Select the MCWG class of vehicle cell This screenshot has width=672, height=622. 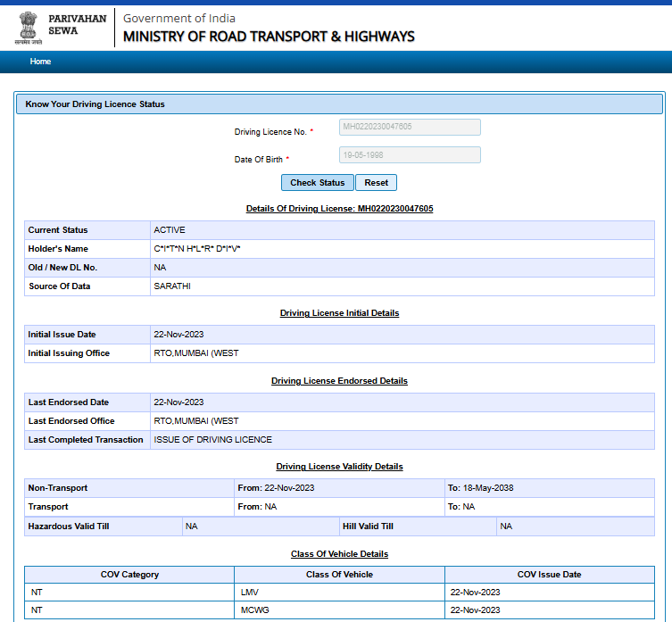click(x=253, y=610)
